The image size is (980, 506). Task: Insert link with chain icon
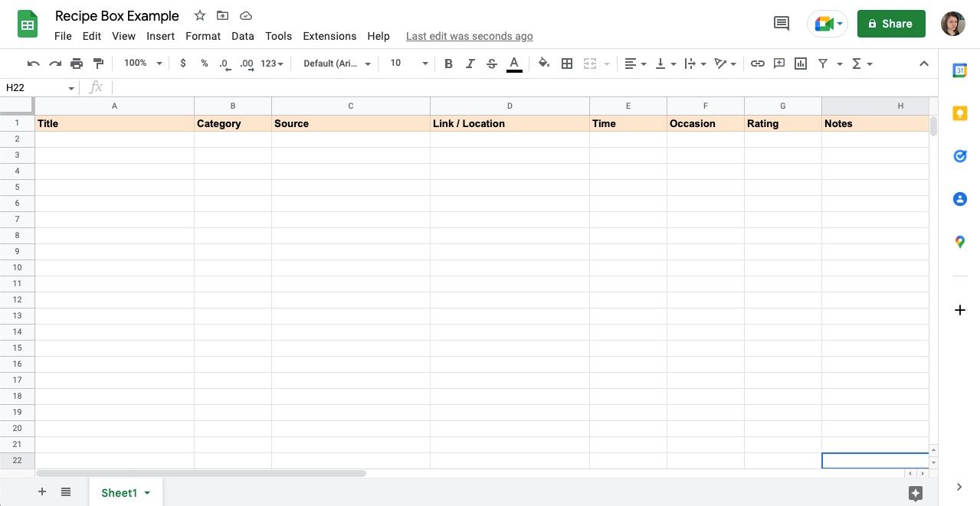[758, 64]
